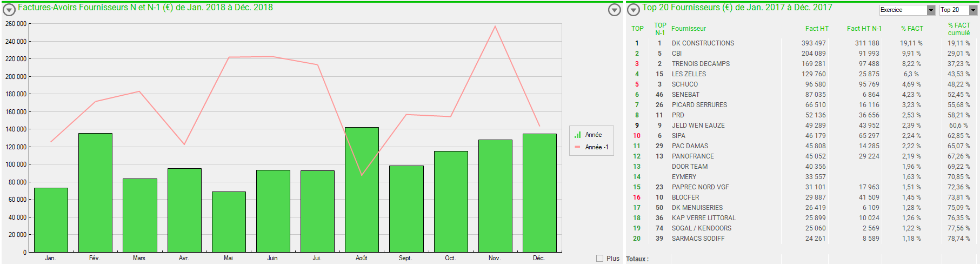Collapse the Factures-Avoirs Fournisseurs panel via left chevron icon
The image size is (980, 264).
click(9, 9)
